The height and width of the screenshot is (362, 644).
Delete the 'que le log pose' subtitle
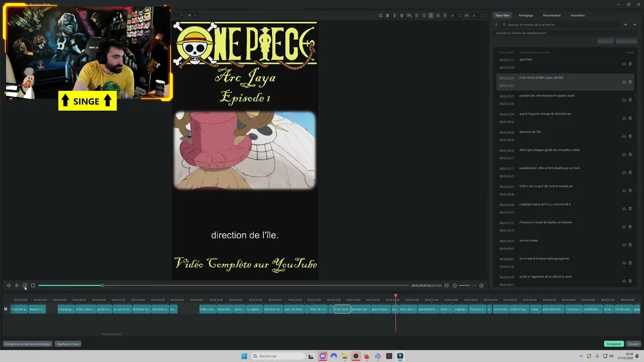pyautogui.click(x=630, y=118)
